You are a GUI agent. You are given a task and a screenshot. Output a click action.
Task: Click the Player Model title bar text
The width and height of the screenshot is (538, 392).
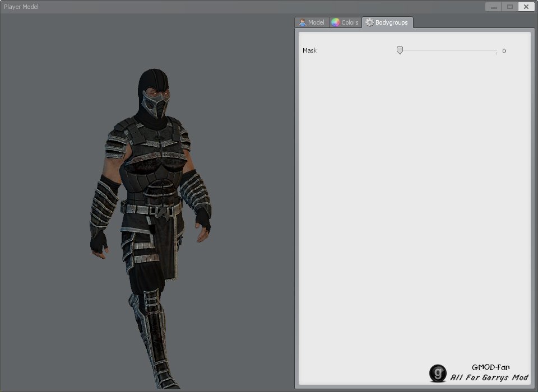tap(21, 7)
